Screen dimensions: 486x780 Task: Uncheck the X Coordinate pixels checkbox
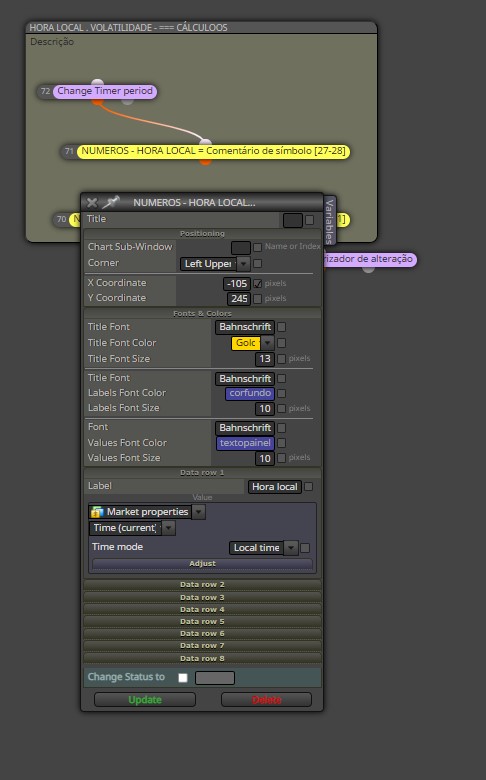(x=258, y=284)
